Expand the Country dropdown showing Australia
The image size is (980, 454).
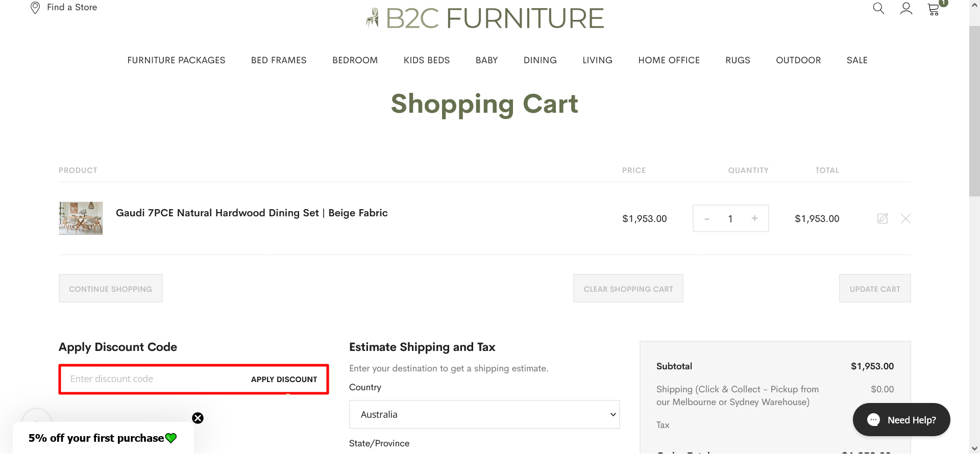(x=484, y=415)
